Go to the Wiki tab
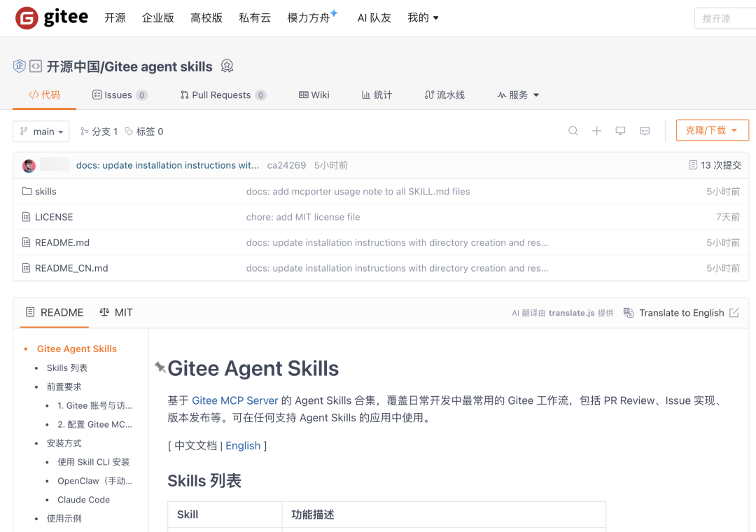Viewport: 756px width, 532px height. point(314,95)
